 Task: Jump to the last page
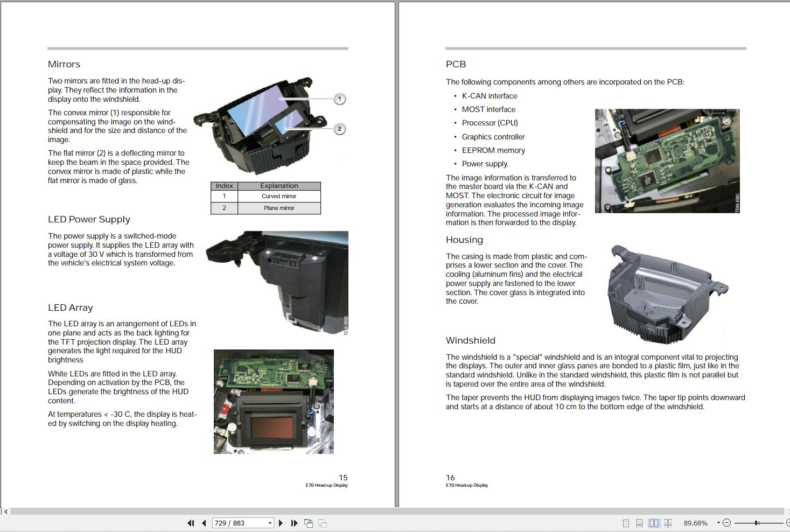[293, 523]
